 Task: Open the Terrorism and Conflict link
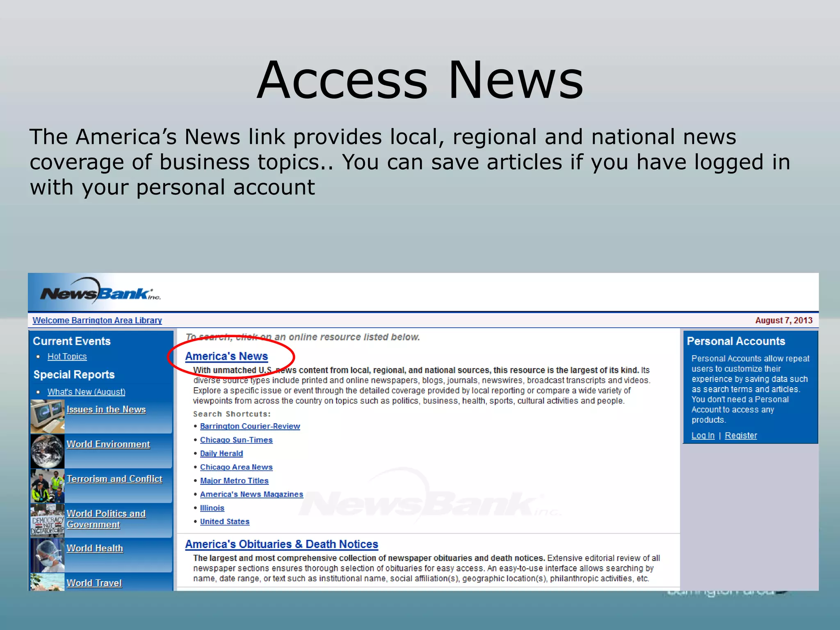(114, 479)
